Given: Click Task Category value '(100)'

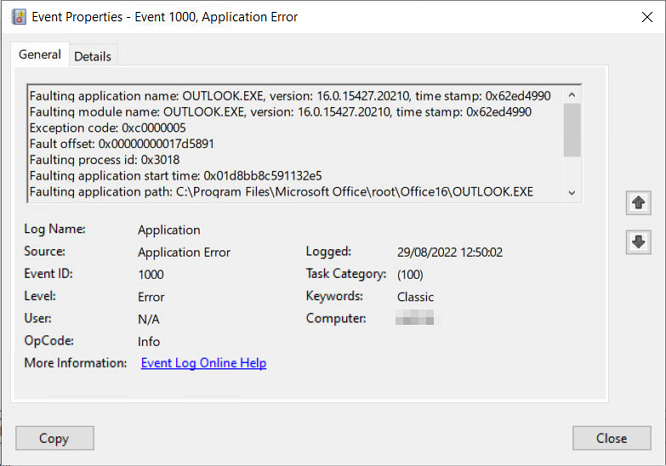Looking at the screenshot, I should pos(410,274).
